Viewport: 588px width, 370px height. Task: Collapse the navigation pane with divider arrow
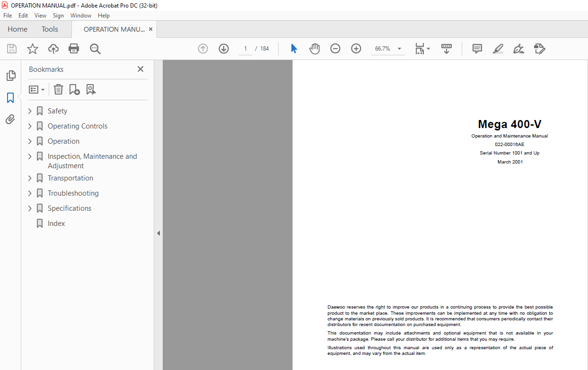[x=158, y=233]
